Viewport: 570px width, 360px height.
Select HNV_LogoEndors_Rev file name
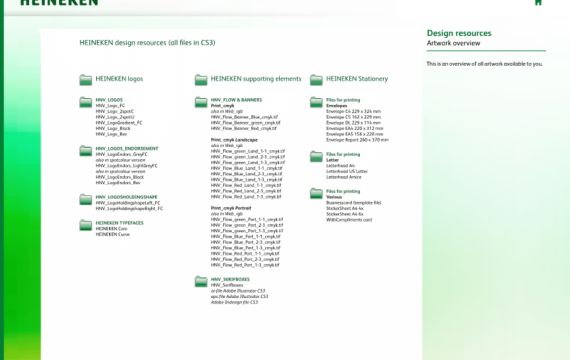pyautogui.click(x=118, y=183)
